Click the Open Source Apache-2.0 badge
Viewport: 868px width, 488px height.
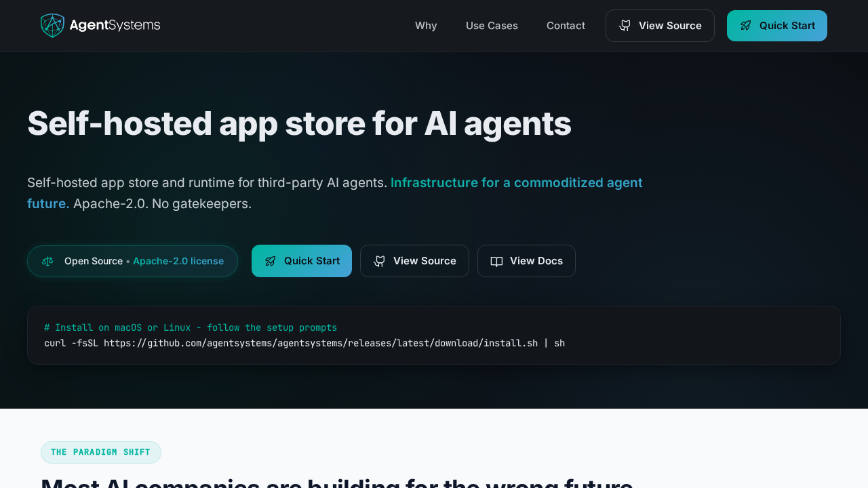pos(132,261)
